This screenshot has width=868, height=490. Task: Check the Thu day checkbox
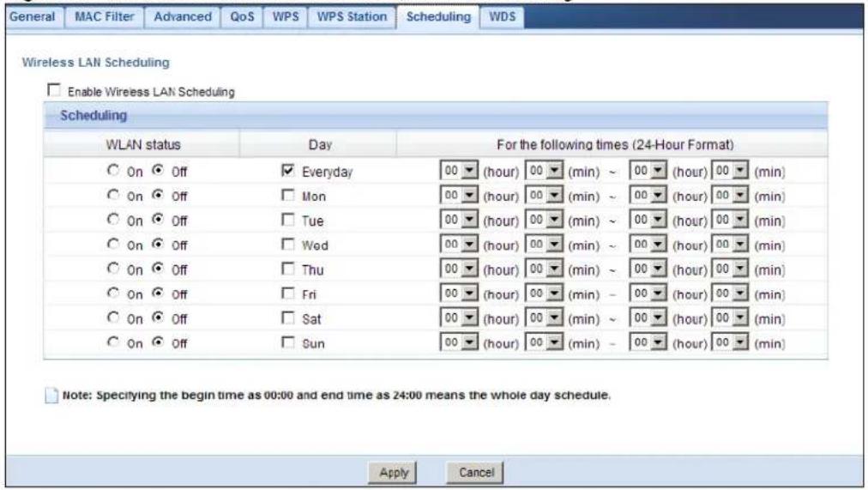(x=288, y=269)
